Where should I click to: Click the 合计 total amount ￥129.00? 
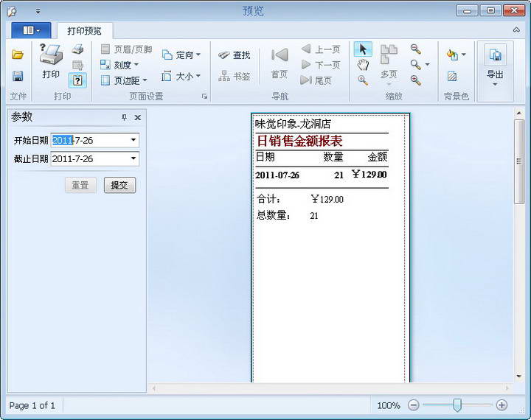[327, 199]
